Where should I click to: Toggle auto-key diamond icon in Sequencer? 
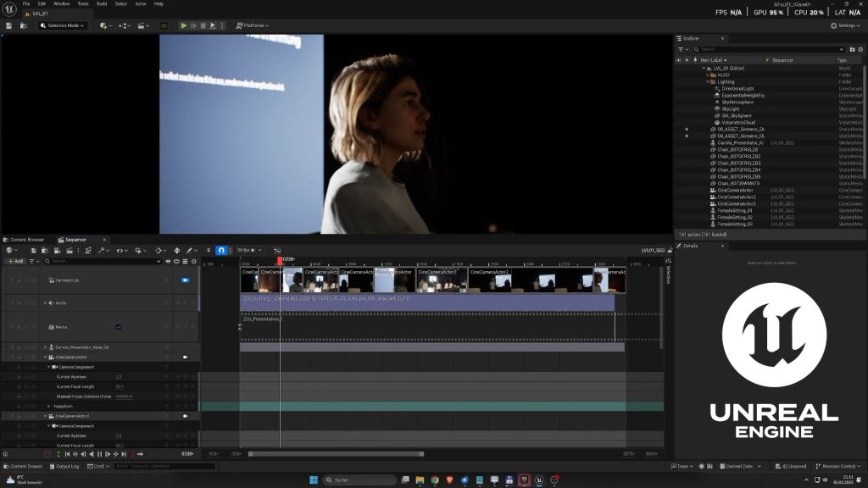point(176,251)
